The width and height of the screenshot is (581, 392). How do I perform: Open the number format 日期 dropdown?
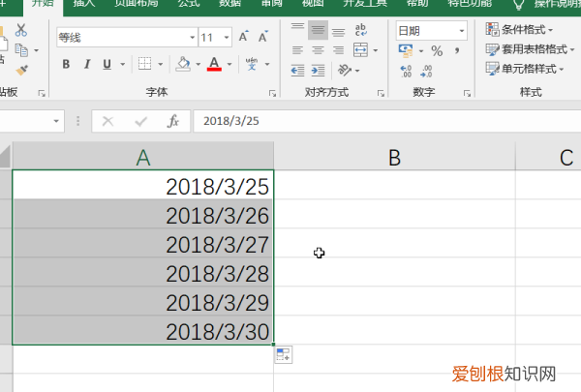(x=462, y=31)
